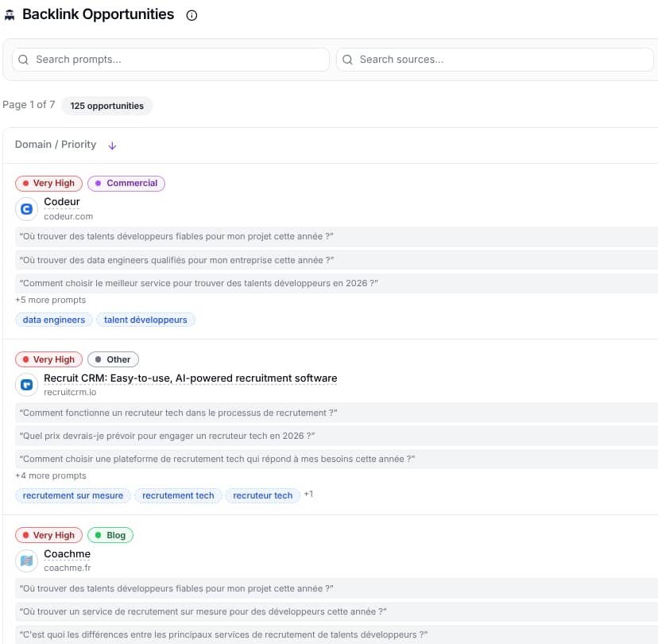The height and width of the screenshot is (644, 658).
Task: Select the talent développeurs keyword tag
Action: [x=145, y=320]
